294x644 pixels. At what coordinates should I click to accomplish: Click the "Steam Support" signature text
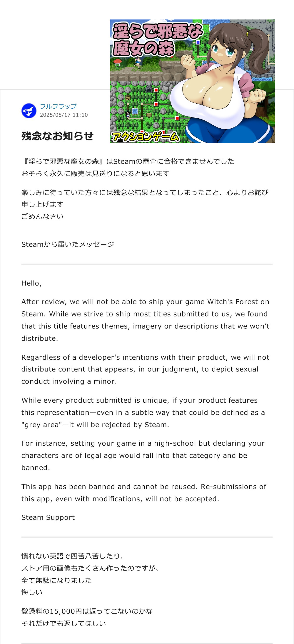pos(48,517)
